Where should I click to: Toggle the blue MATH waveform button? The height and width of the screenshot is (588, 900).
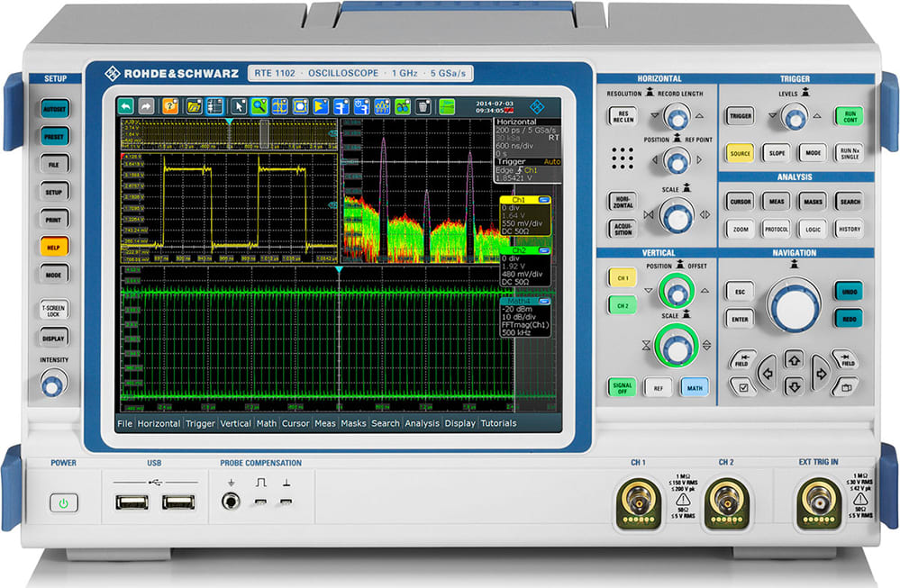coord(695,388)
